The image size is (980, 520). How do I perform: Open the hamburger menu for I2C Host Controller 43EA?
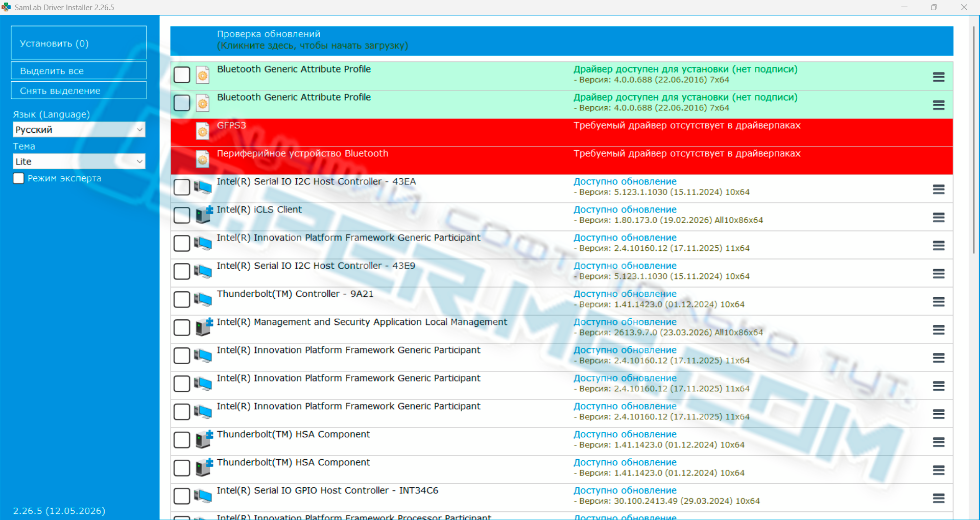[939, 190]
